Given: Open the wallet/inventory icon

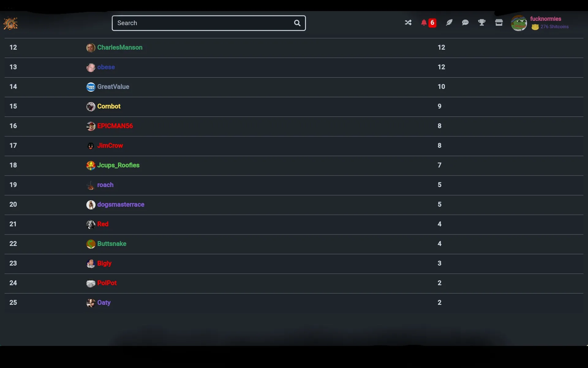Looking at the screenshot, I should tap(499, 22).
